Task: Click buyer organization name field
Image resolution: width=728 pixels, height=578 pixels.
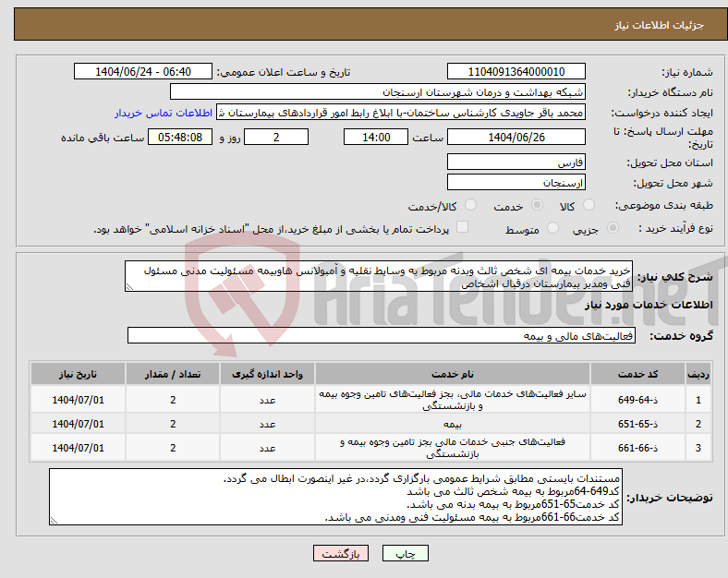Action: pos(378,91)
